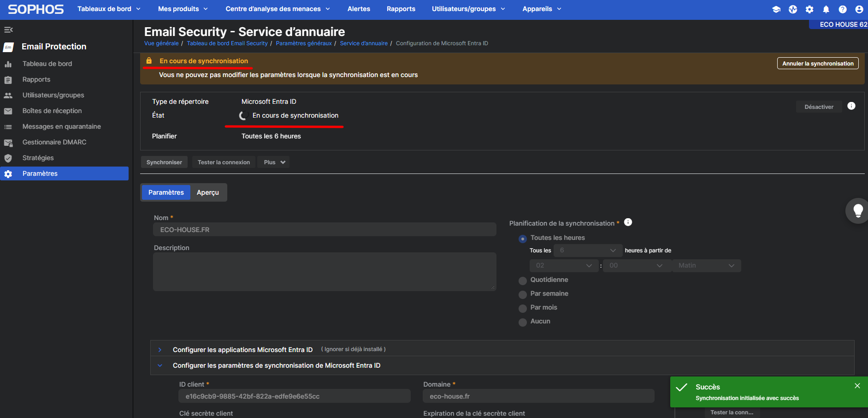Image resolution: width=868 pixels, height=418 pixels.
Task: Follow Tableau de bord Email Security breadcrumb
Action: point(227,43)
